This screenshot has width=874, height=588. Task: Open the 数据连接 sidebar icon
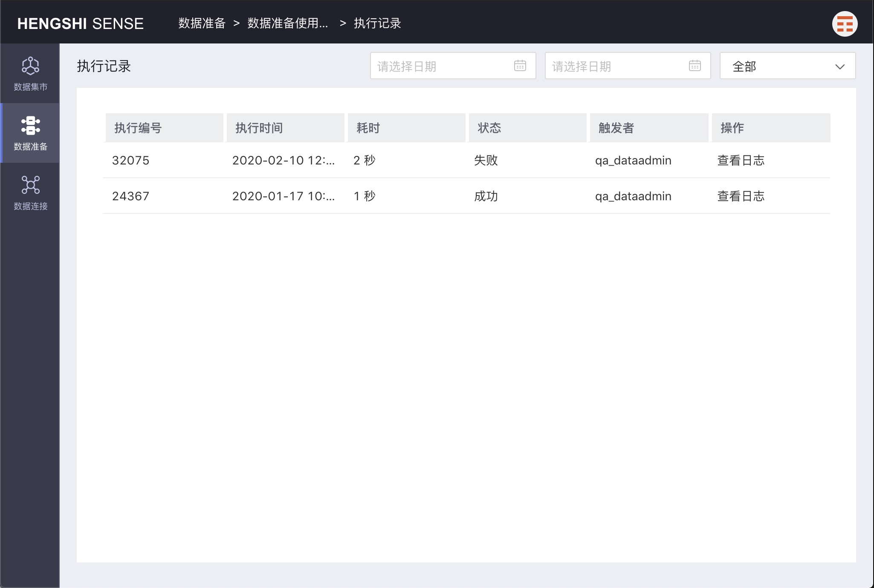pos(30,193)
